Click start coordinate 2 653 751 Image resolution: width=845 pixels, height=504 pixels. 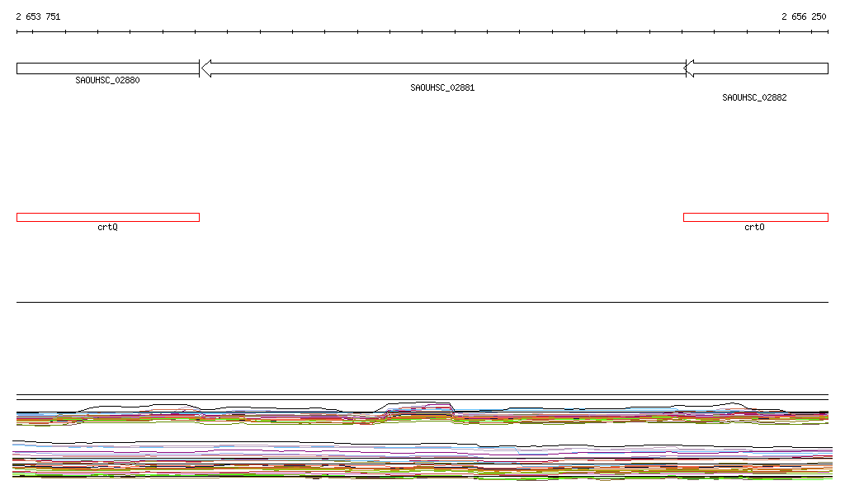pyautogui.click(x=38, y=16)
